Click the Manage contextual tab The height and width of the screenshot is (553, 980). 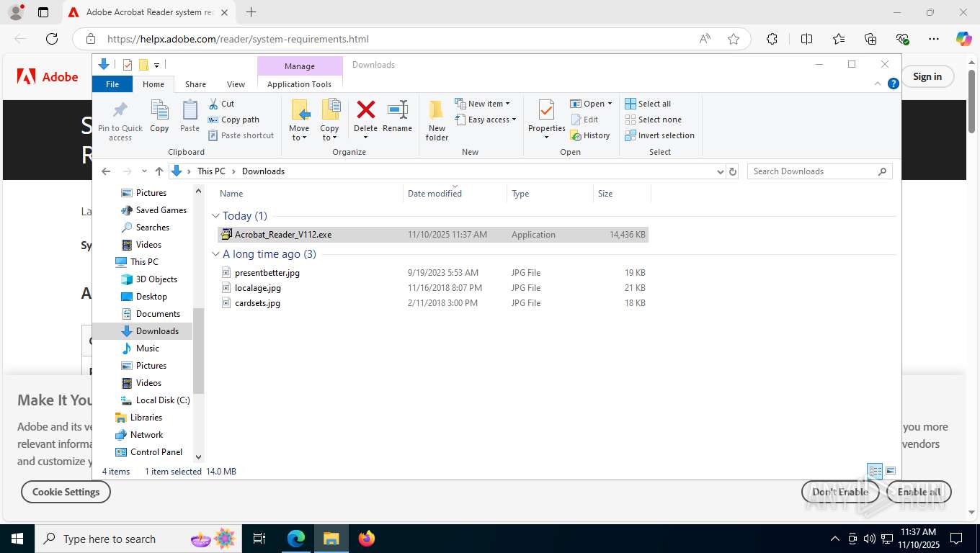click(x=300, y=66)
